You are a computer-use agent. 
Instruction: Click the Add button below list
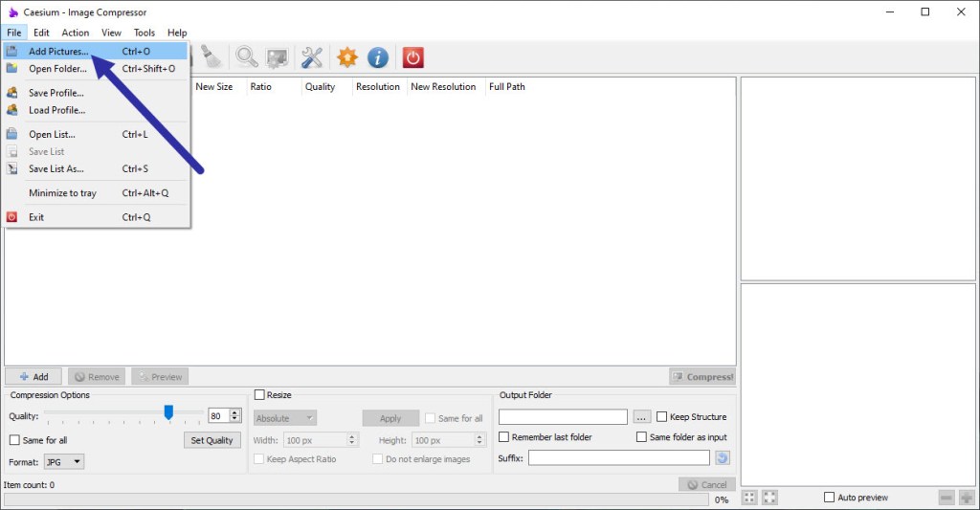tap(33, 376)
